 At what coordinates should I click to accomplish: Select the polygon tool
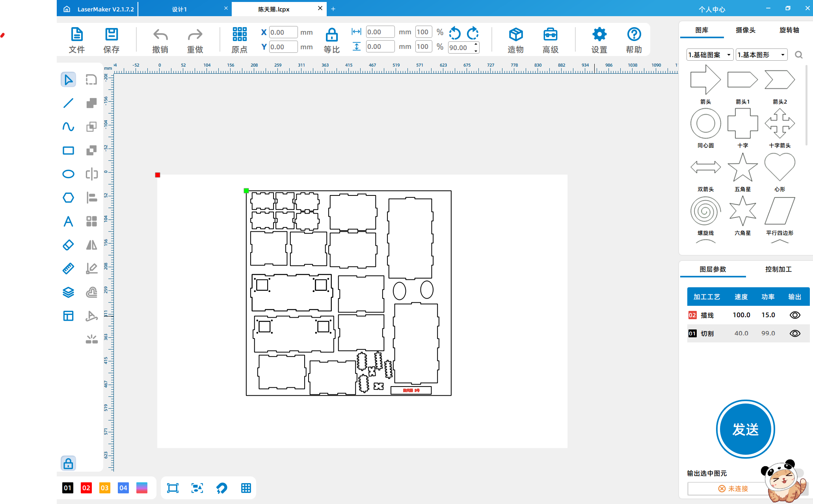coord(68,197)
